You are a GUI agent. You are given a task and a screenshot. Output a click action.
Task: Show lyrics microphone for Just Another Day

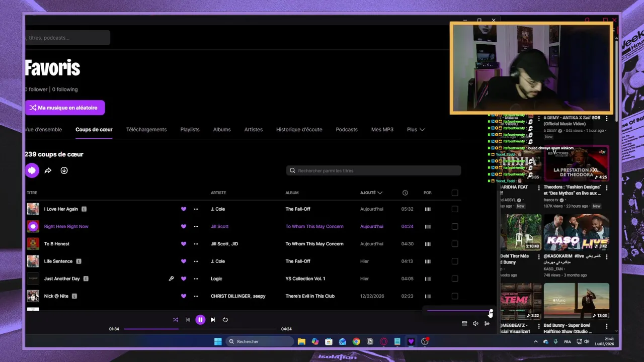coord(171,279)
